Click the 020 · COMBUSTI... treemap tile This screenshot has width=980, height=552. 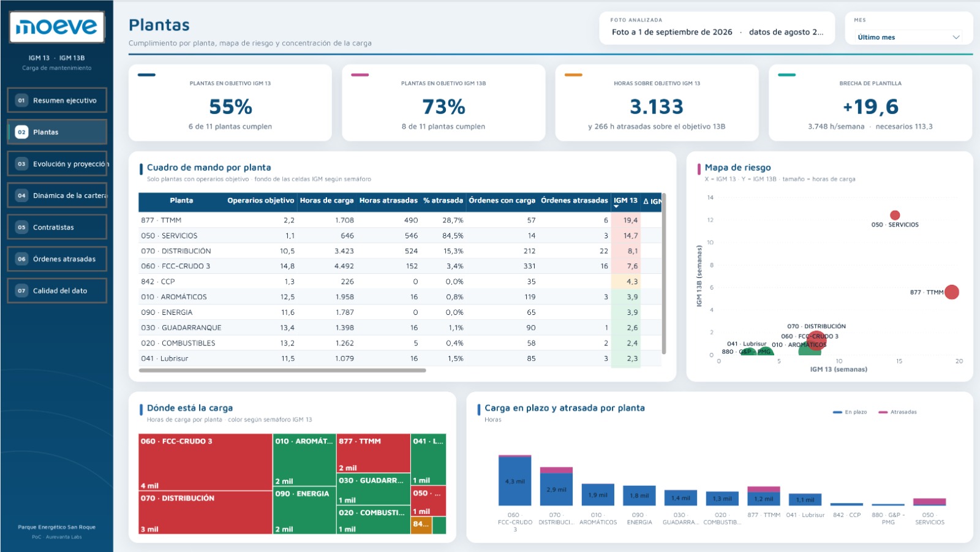[x=373, y=521]
